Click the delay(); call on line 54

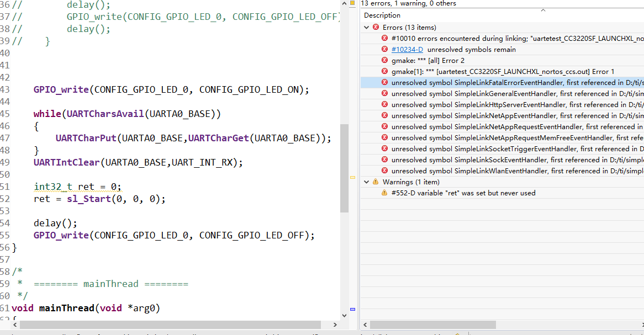[x=55, y=224]
